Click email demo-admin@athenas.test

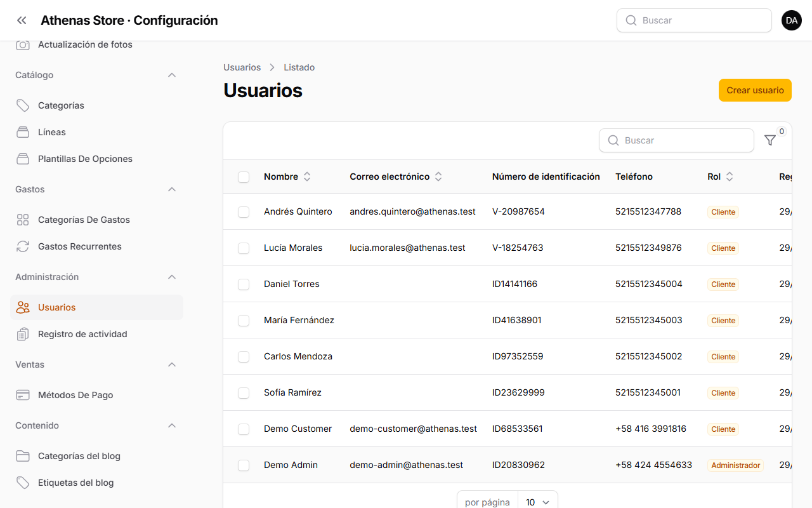pos(406,465)
